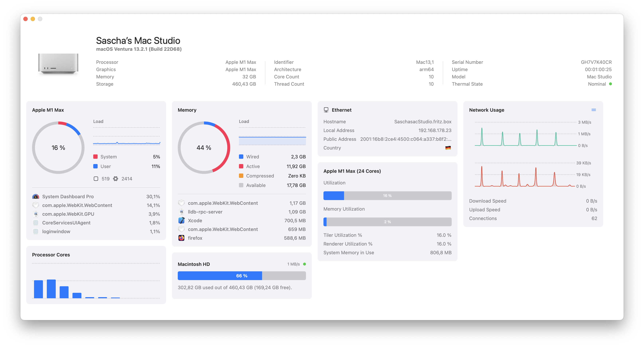The width and height of the screenshot is (644, 347).
Task: Click the green Macintosh HD activity dot
Action: coord(305,264)
